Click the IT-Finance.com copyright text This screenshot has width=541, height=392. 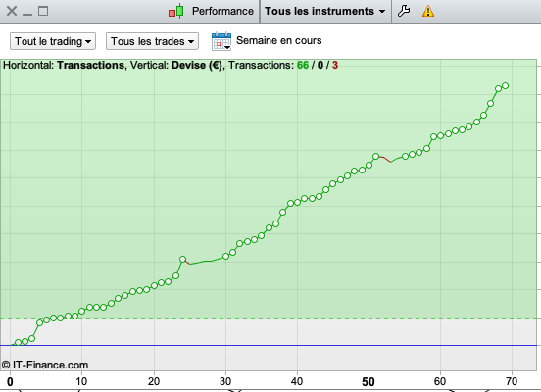pos(45,365)
